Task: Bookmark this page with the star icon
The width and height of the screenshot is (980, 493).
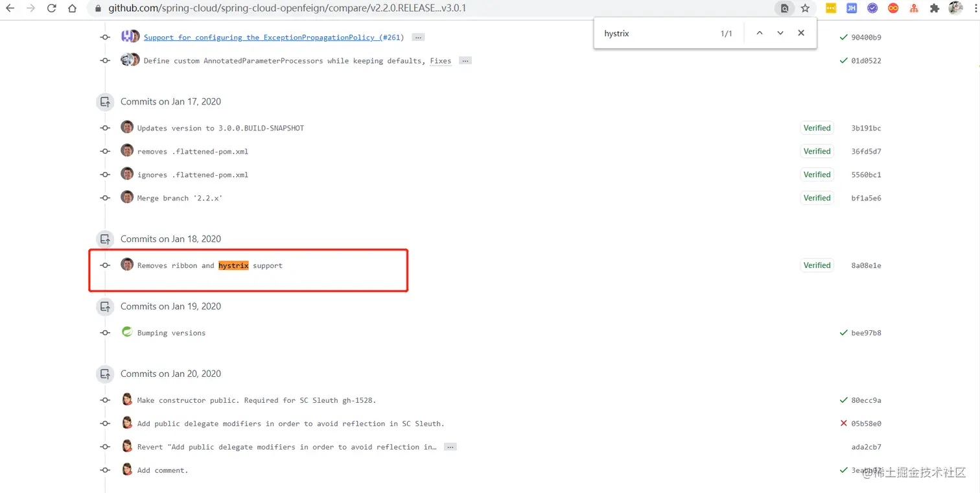Action: (805, 8)
